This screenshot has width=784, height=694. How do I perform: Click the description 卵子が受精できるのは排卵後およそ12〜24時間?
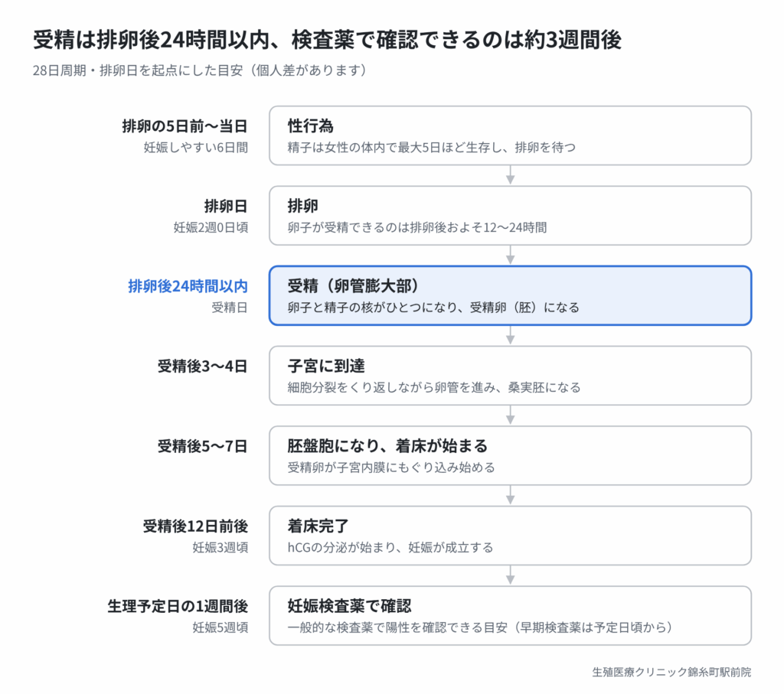pyautogui.click(x=417, y=227)
